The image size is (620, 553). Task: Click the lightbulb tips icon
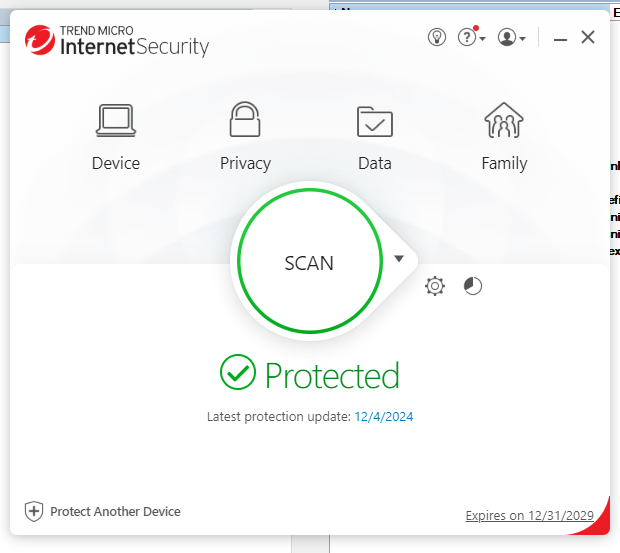[x=436, y=38]
